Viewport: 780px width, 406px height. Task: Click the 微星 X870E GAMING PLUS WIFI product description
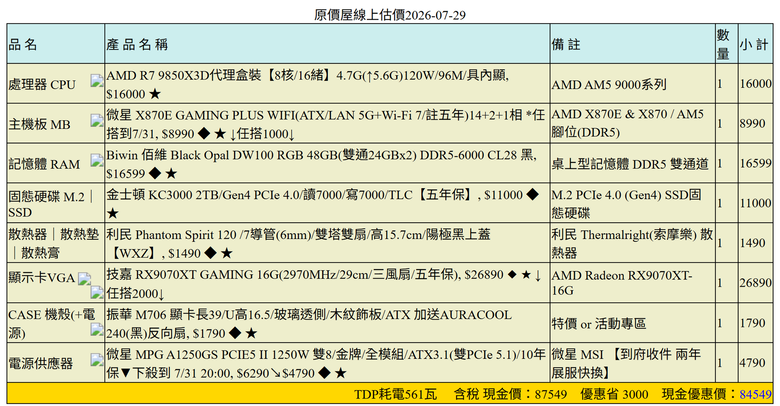[326, 124]
